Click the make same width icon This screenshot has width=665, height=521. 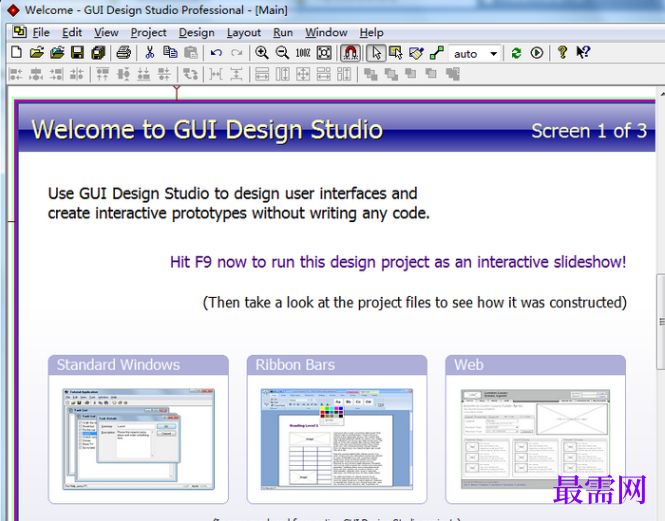(262, 74)
